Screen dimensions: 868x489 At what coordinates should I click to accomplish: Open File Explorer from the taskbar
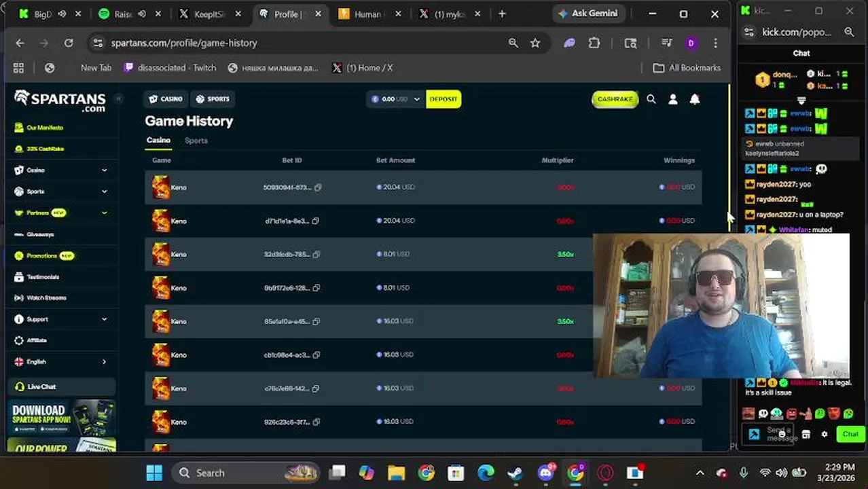click(x=396, y=473)
